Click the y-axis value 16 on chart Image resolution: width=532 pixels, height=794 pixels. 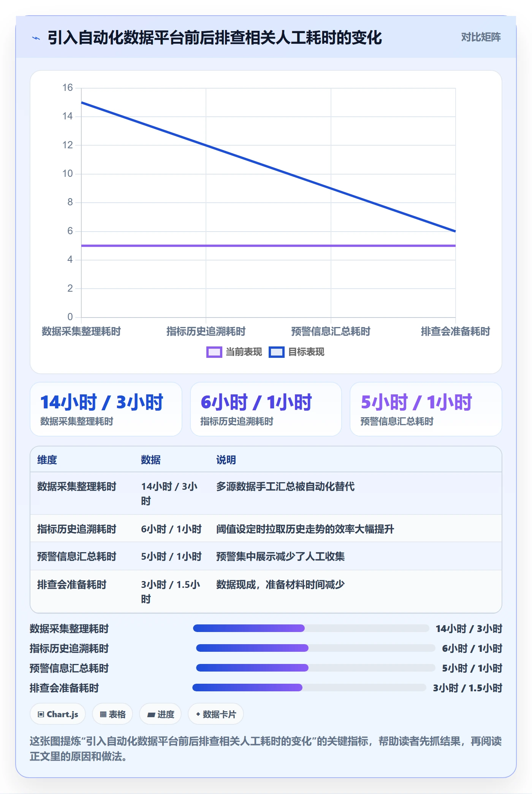point(67,87)
